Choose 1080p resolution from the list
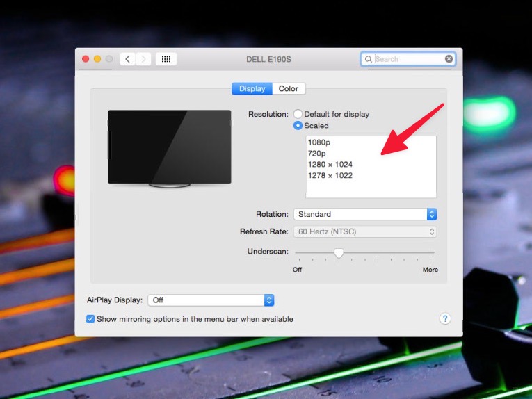Image resolution: width=532 pixels, height=399 pixels. point(371,142)
